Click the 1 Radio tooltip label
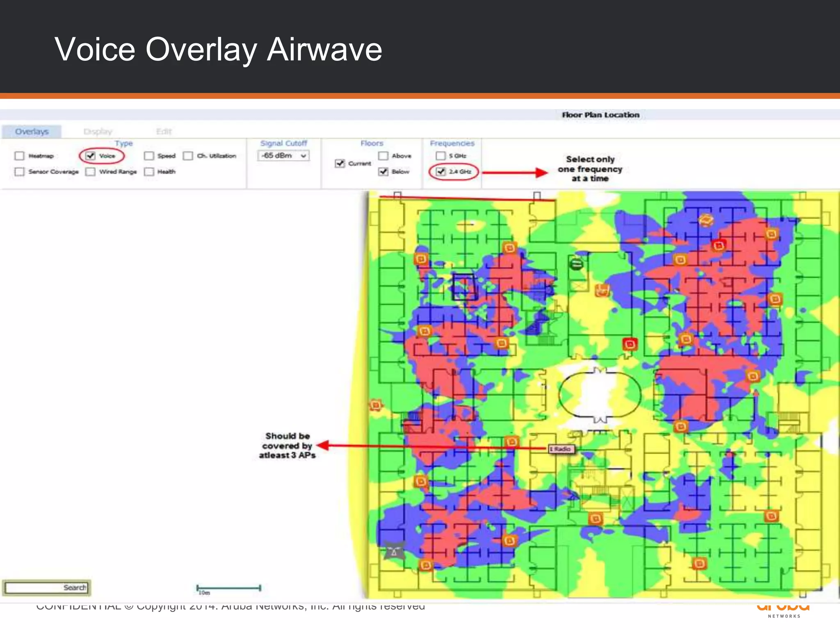Screen dimensions: 840x630 pyautogui.click(x=562, y=449)
